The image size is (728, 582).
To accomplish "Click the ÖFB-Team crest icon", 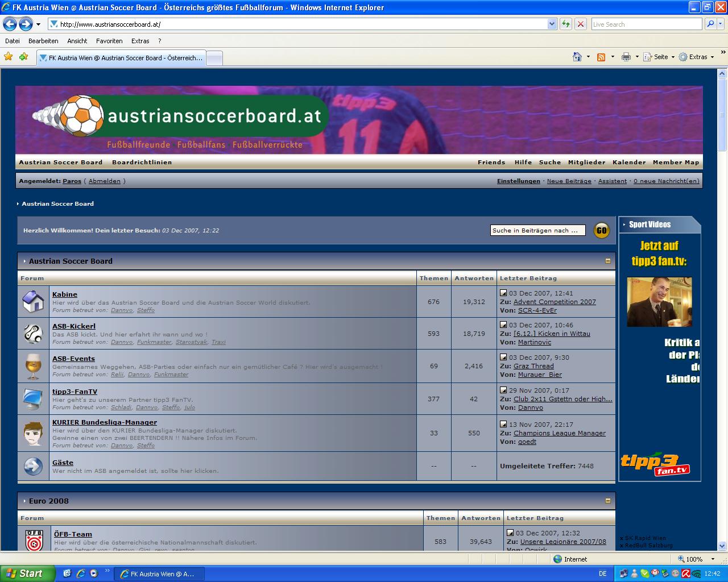I will 34,540.
